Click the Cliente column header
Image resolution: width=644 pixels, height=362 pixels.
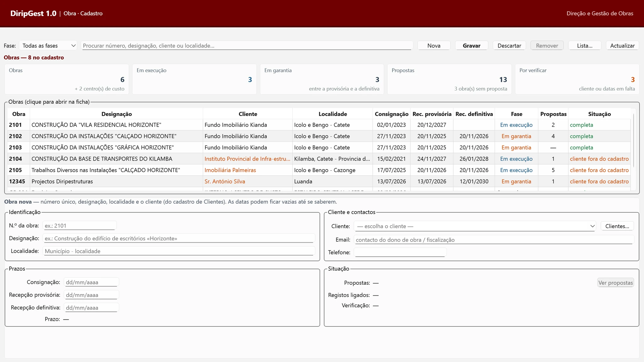248,114
